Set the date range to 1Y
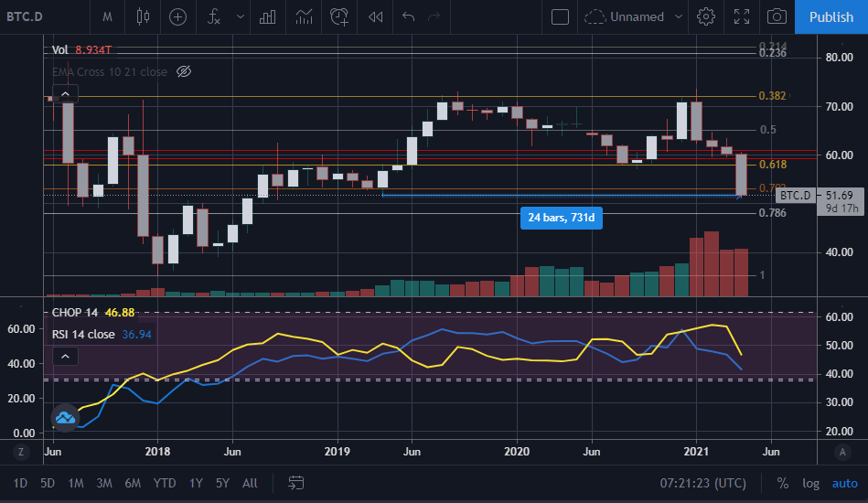 (196, 483)
